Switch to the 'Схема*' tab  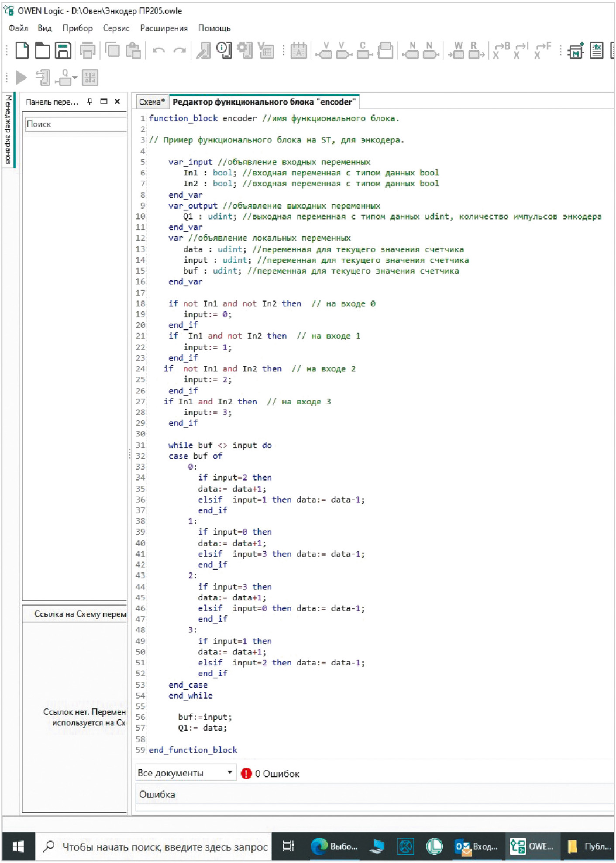(x=151, y=102)
